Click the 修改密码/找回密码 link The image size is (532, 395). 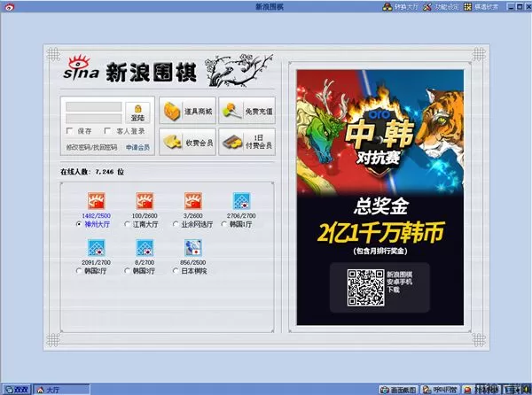tap(91, 147)
